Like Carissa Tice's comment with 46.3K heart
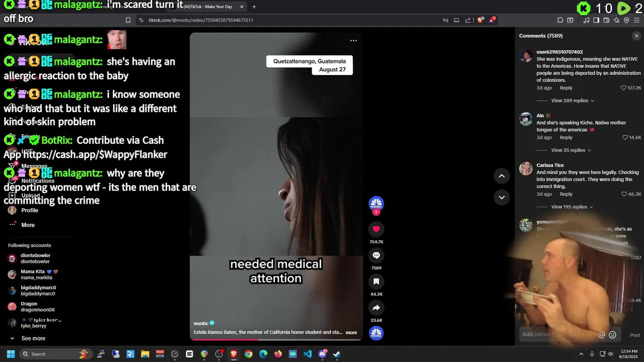Viewport: 644px width, 362px height. [624, 194]
